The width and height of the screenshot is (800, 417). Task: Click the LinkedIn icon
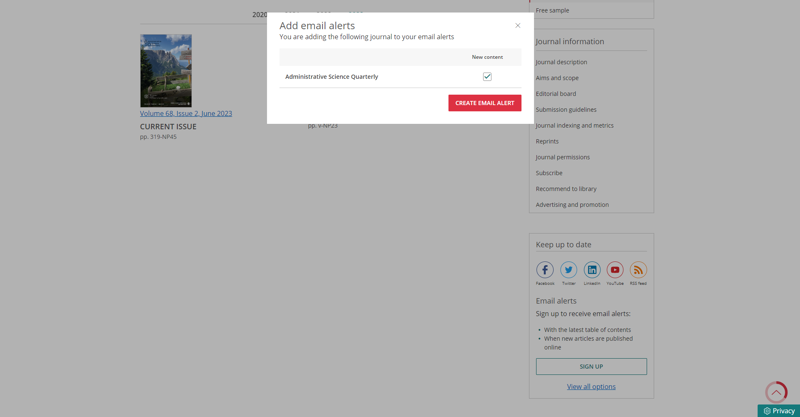[x=592, y=270]
